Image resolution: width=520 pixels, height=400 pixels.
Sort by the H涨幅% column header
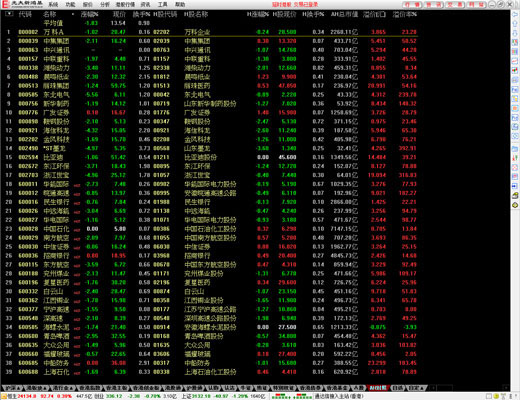tap(258, 14)
